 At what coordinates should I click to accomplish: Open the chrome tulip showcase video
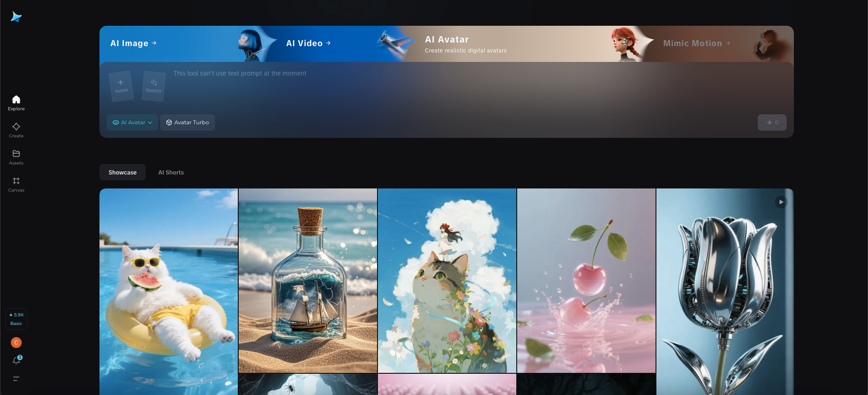[x=725, y=292]
